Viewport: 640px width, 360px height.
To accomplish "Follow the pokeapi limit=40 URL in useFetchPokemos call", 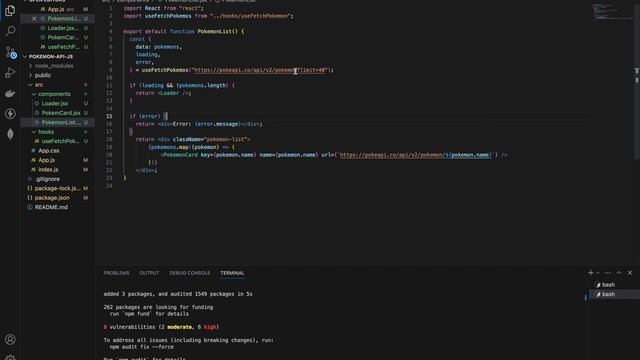I will point(260,70).
